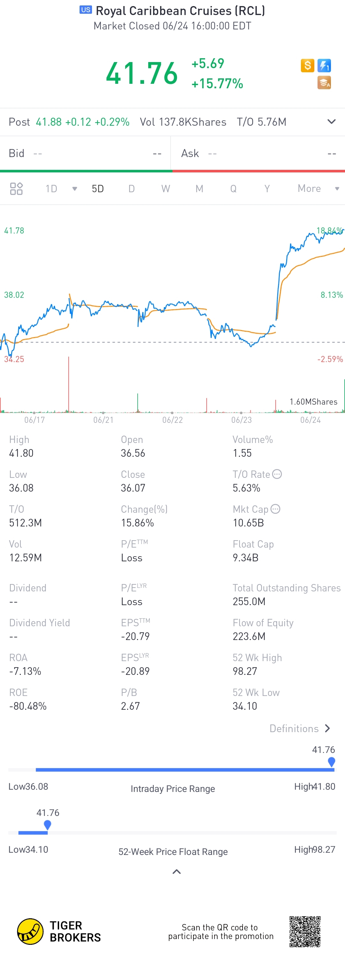Tap the Bid price row

pos(85,153)
